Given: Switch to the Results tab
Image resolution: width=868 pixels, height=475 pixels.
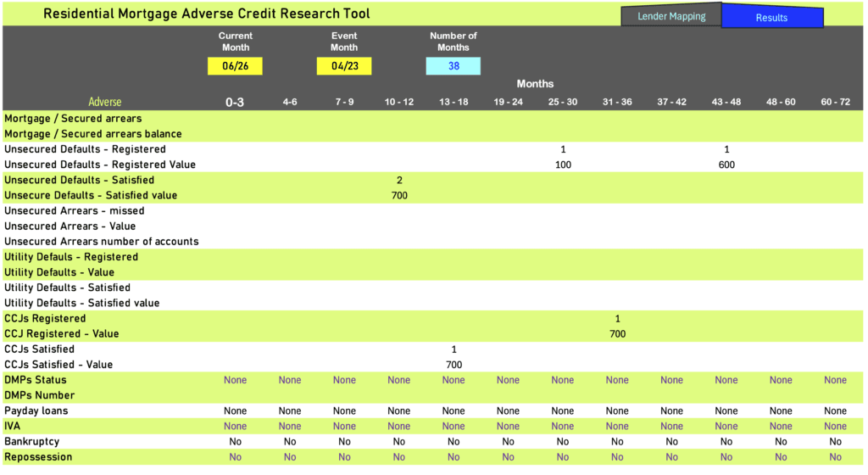Looking at the screenshot, I should (771, 17).
